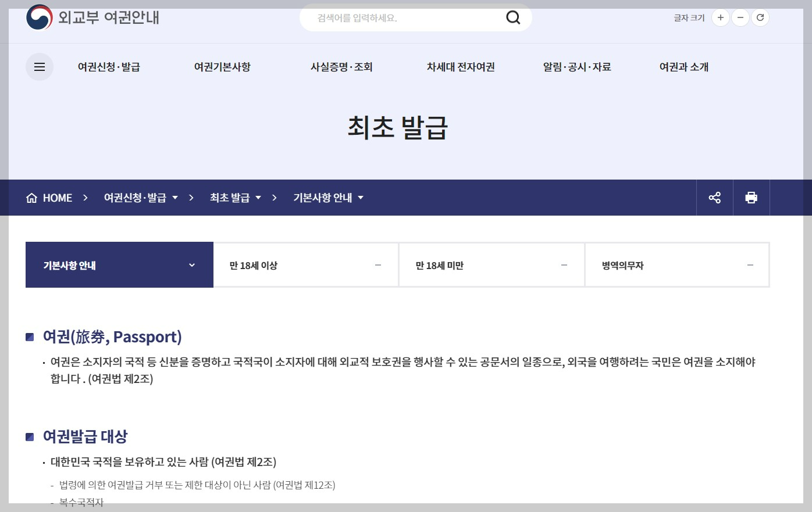The image size is (812, 512).
Task: Click chevron on 기본사항 안내 tab
Action: [x=192, y=265]
